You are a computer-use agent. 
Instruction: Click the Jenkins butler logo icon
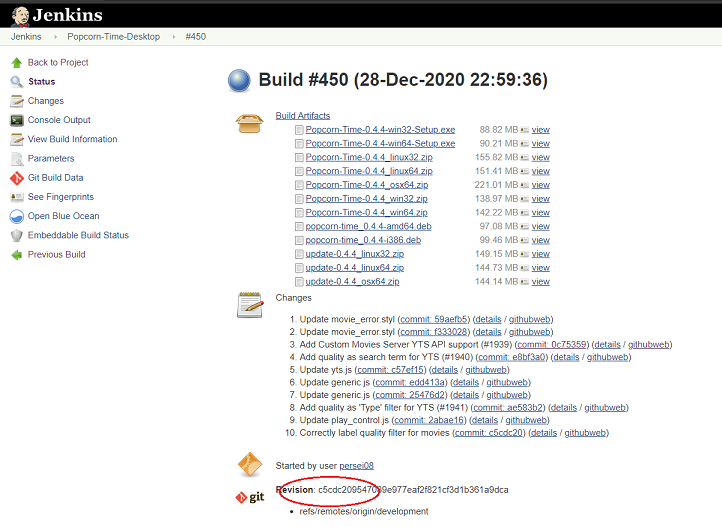coord(20,16)
